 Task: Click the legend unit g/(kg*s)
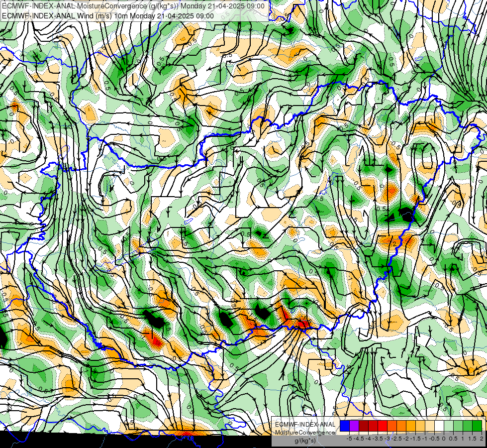[305, 441]
